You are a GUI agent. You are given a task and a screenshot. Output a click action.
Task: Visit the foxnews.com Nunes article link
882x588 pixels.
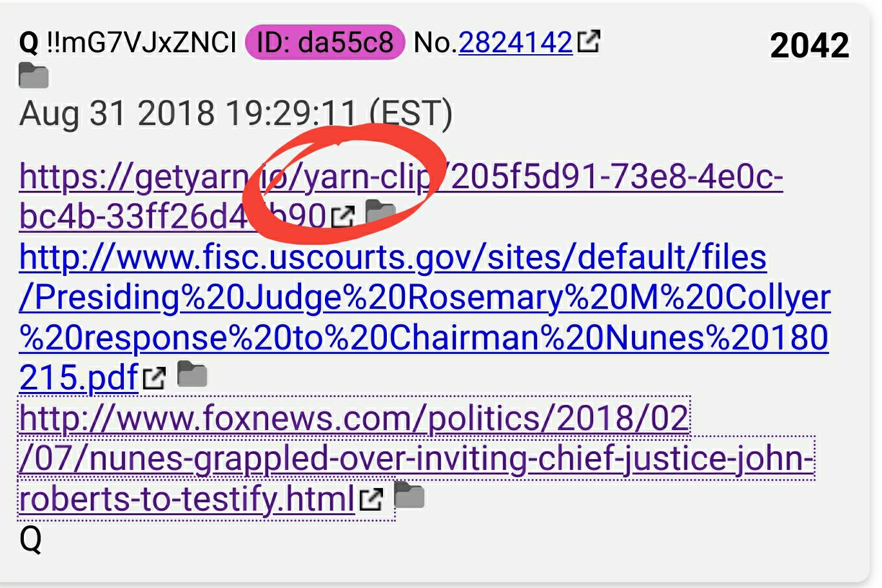click(x=416, y=458)
